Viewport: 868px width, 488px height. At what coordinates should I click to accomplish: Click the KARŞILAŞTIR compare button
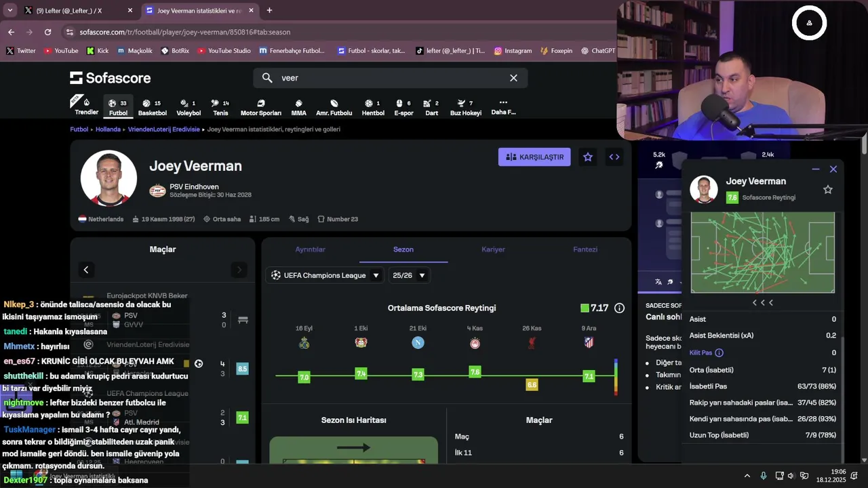pyautogui.click(x=534, y=157)
